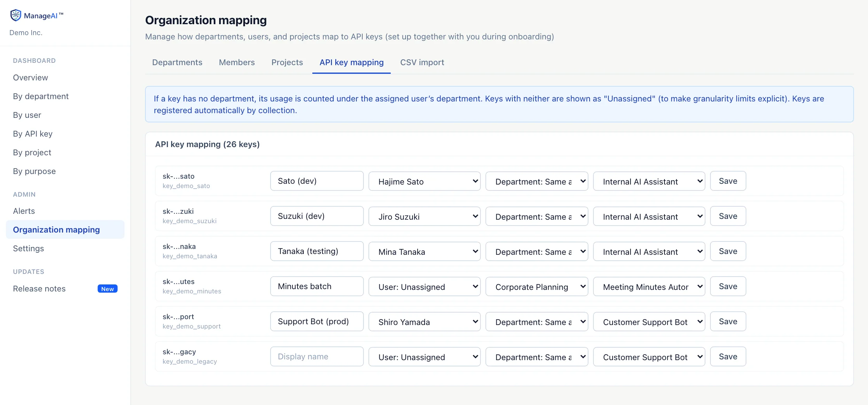Click the New badge beside Release notes
868x405 pixels.
(108, 289)
